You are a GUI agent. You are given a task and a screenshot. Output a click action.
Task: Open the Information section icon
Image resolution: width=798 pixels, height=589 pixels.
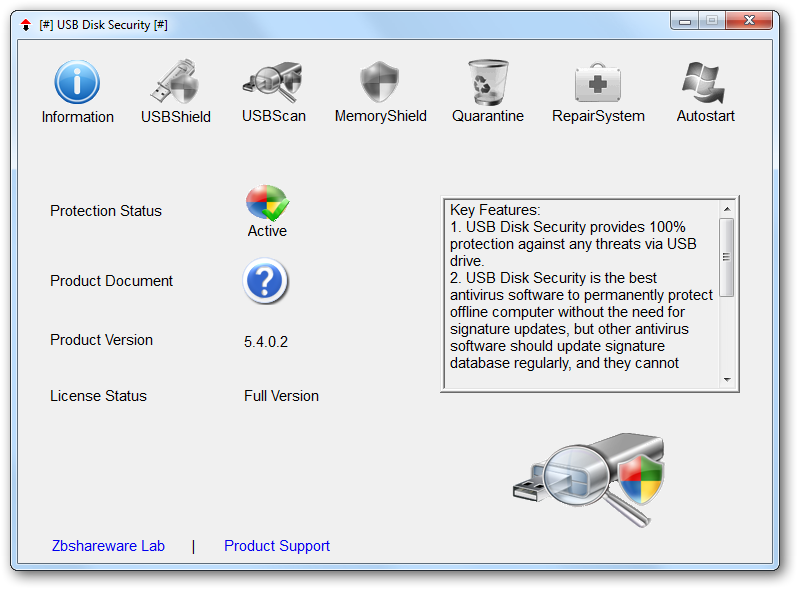tap(77, 82)
